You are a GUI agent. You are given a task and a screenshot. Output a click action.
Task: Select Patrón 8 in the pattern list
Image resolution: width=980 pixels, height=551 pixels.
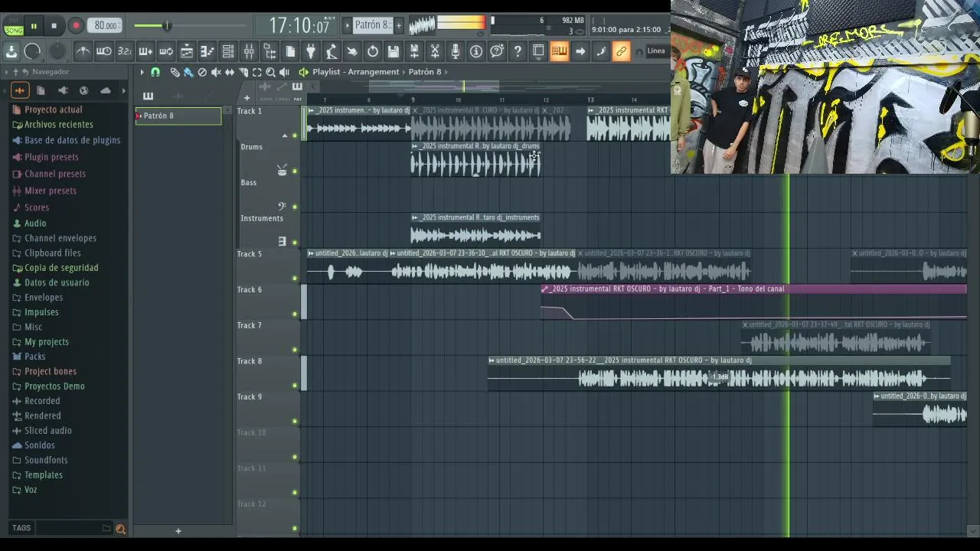(178, 116)
